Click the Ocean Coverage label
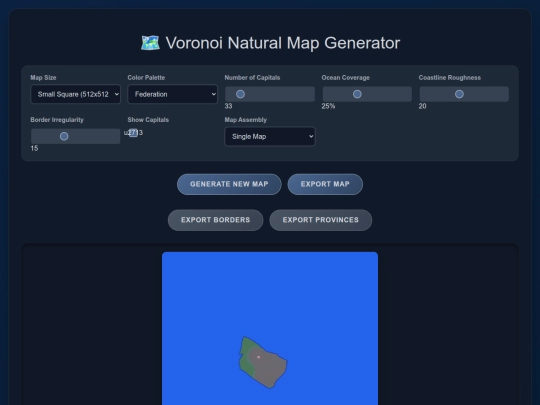The width and height of the screenshot is (540, 405). [345, 77]
